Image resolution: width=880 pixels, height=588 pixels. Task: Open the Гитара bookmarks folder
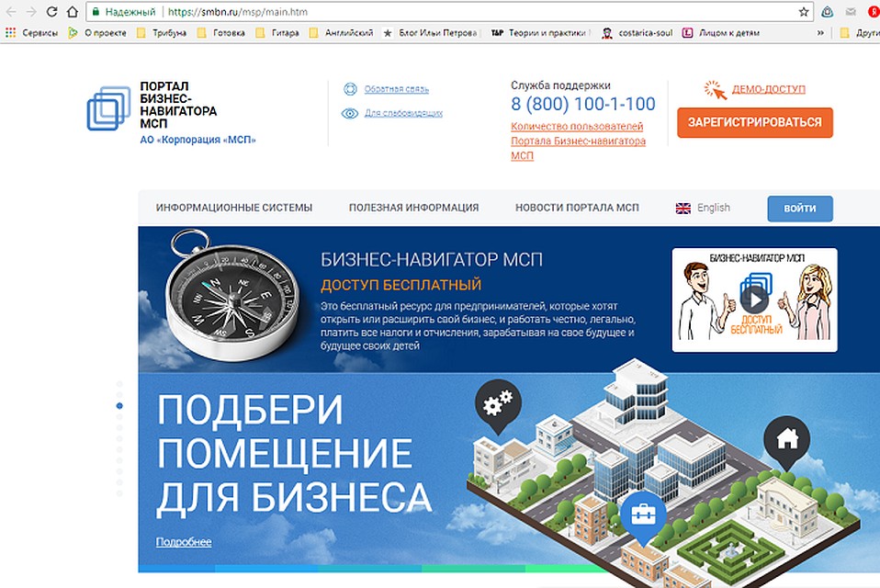[277, 33]
